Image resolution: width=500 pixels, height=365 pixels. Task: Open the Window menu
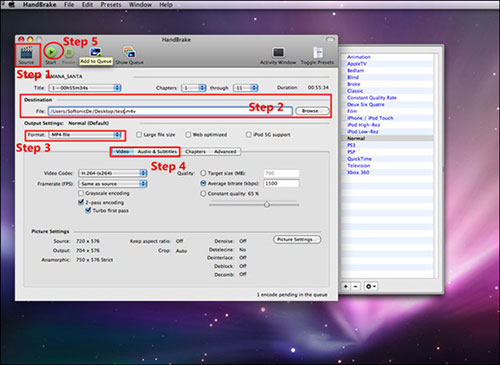[x=140, y=5]
